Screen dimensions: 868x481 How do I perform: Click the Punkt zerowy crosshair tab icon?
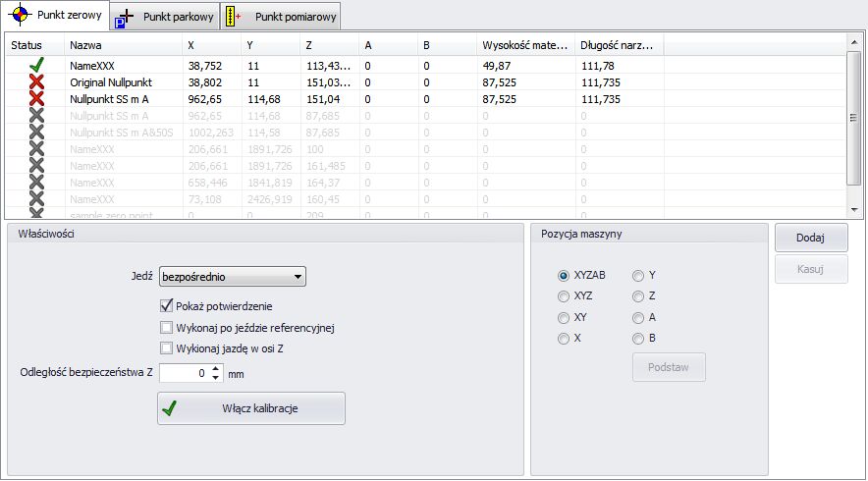click(18, 16)
